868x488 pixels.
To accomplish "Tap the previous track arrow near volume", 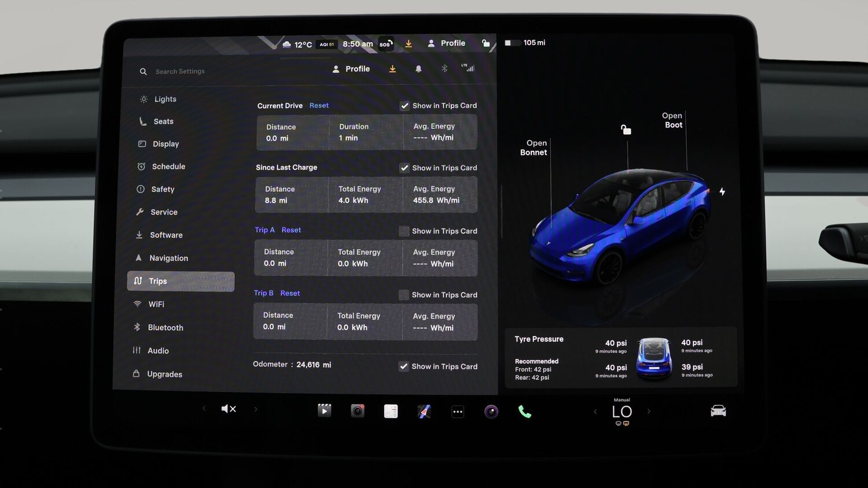I will coord(204,408).
